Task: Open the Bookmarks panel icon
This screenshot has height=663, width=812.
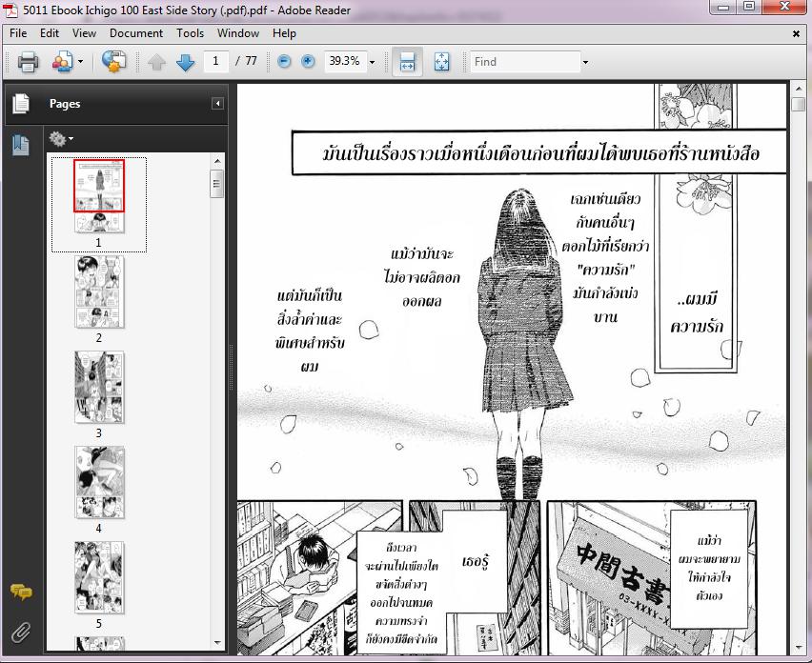Action: click(x=21, y=145)
